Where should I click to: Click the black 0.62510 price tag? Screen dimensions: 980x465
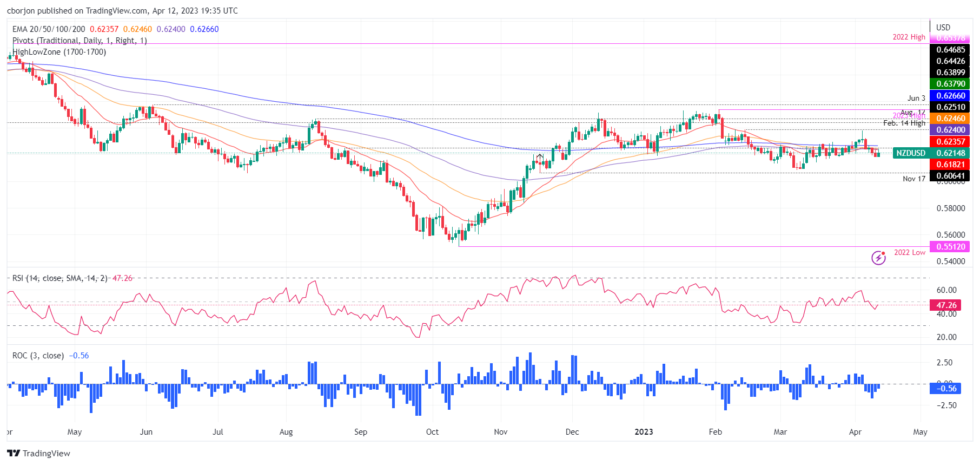click(950, 107)
